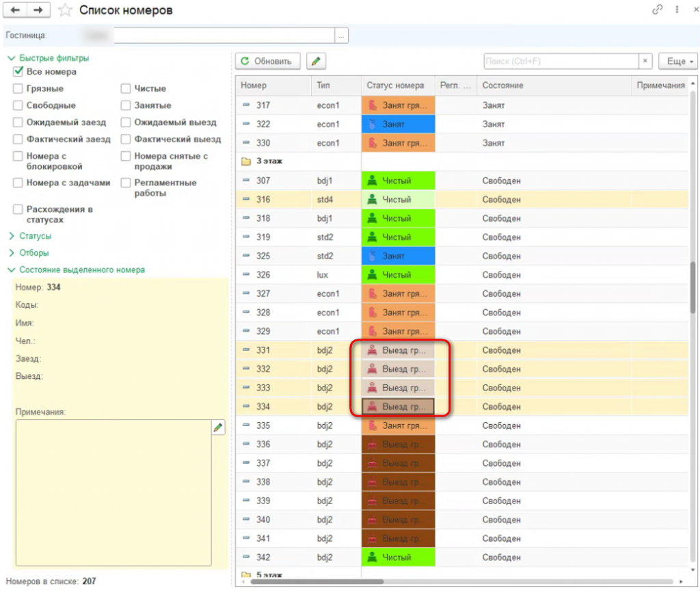Uncheck the Все номера checkbox
The image size is (700, 591).
[x=18, y=71]
